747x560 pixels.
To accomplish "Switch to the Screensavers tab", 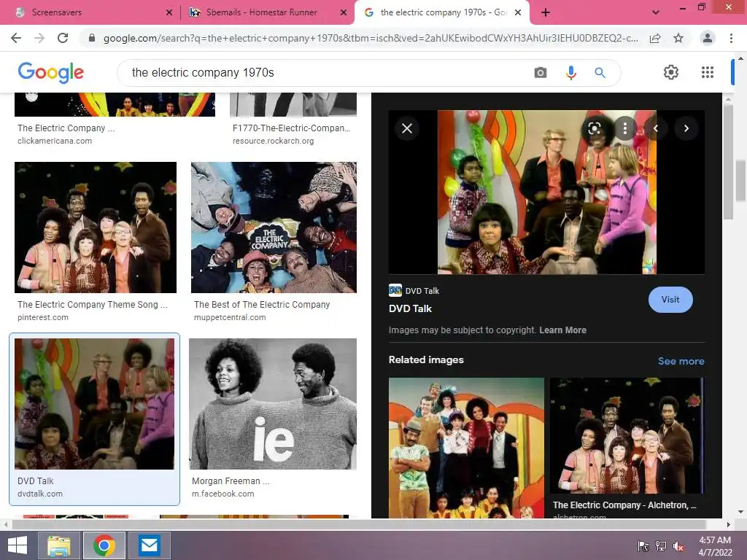I will tap(90, 12).
